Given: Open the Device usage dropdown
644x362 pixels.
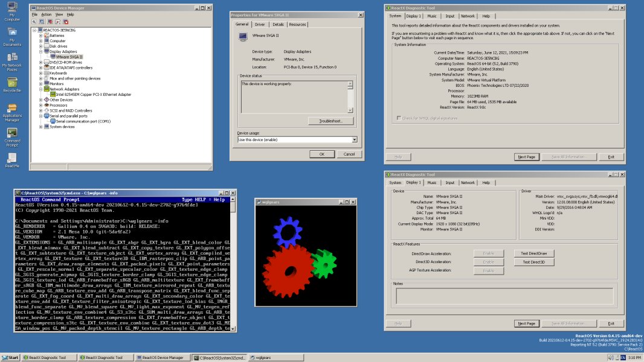Looking at the screenshot, I should (354, 140).
